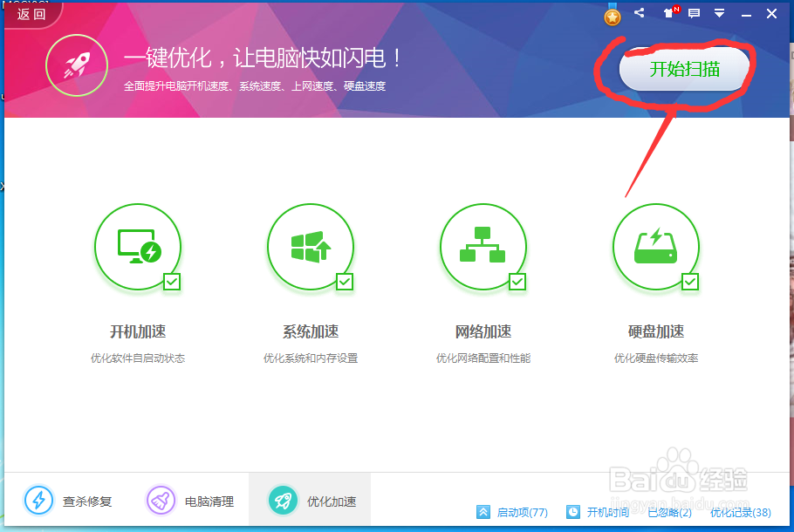Viewport: 794px width, 532px height.
Task: Open the feedback message icon
Action: click(694, 13)
